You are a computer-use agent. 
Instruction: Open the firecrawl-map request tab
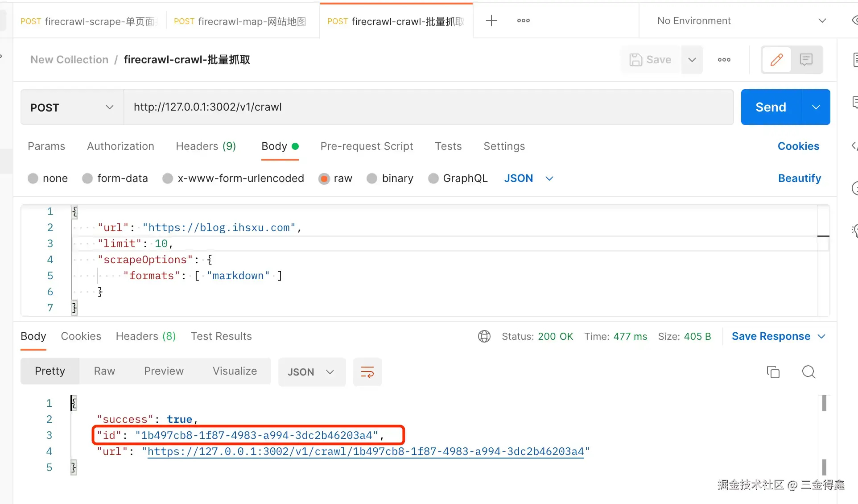(x=241, y=21)
